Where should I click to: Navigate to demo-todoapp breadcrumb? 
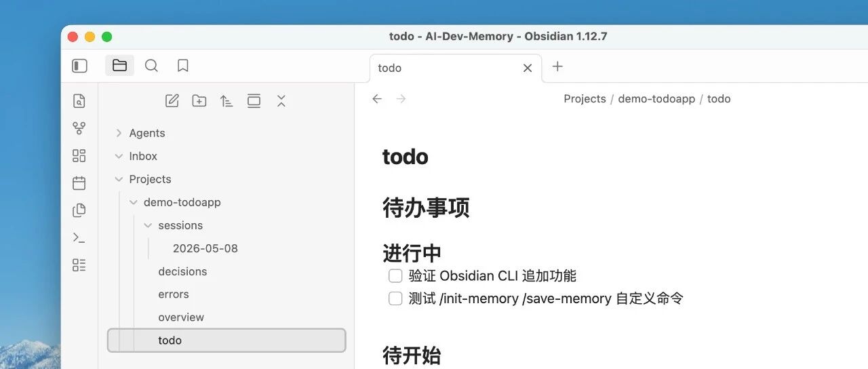pyautogui.click(x=656, y=99)
